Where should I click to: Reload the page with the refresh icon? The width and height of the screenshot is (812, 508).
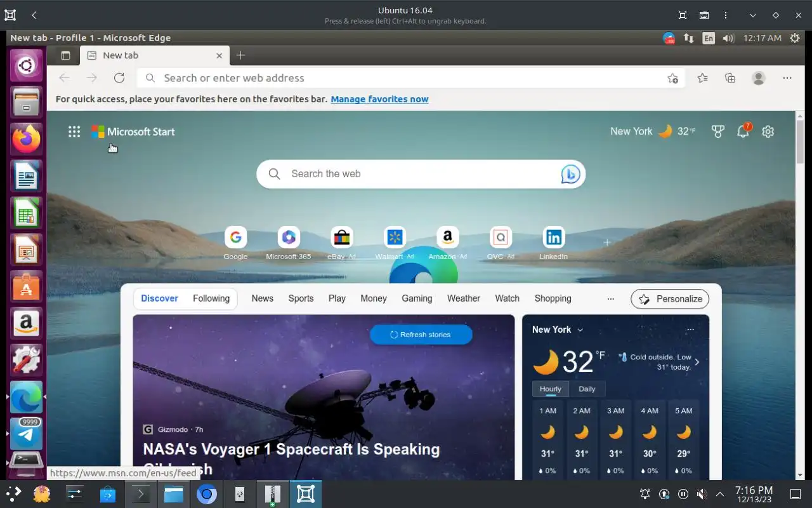pyautogui.click(x=119, y=78)
